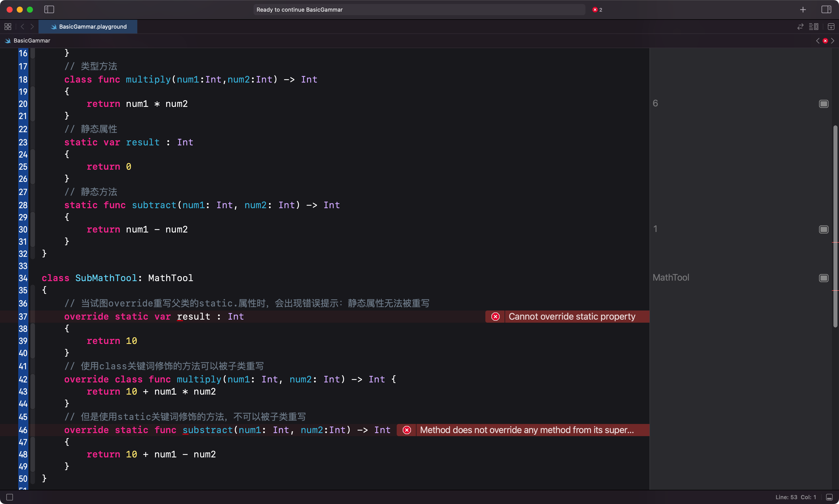Click the multiply function name on line 18
The width and height of the screenshot is (839, 504).
click(x=148, y=80)
